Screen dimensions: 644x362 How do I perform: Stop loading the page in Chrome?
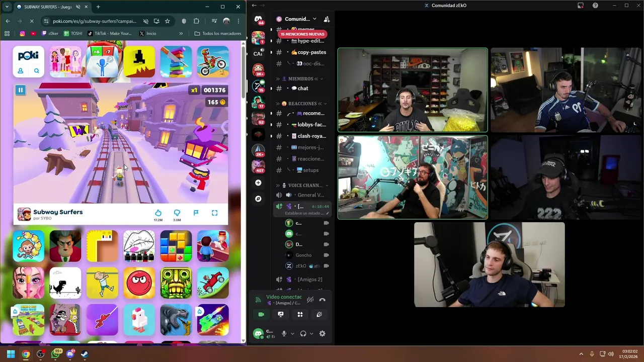click(x=32, y=21)
